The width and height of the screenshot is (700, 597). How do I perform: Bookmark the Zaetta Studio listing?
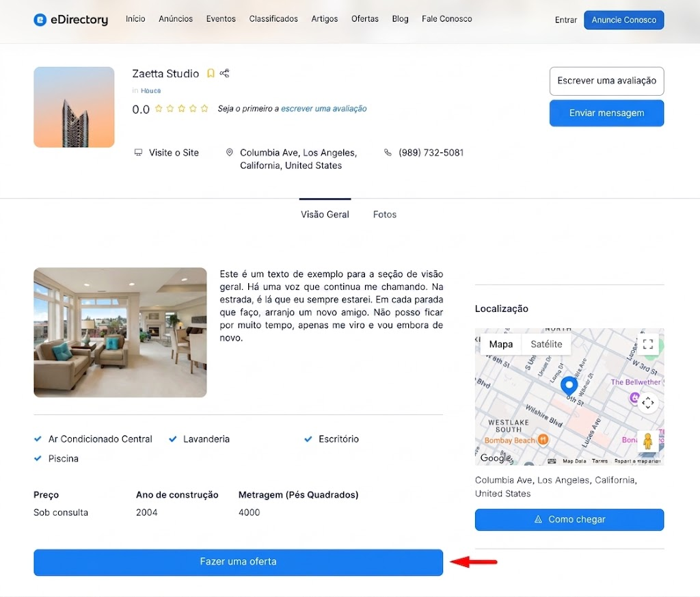pos(211,73)
